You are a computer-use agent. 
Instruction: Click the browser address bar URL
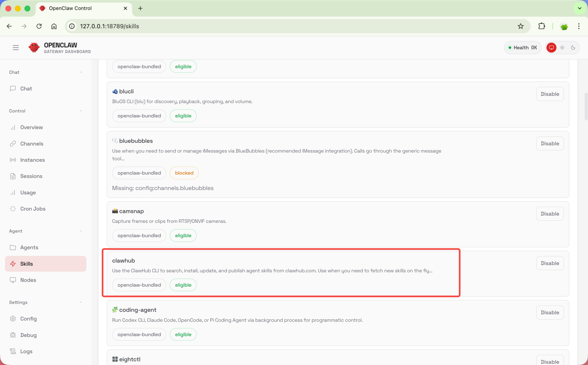[x=110, y=26]
